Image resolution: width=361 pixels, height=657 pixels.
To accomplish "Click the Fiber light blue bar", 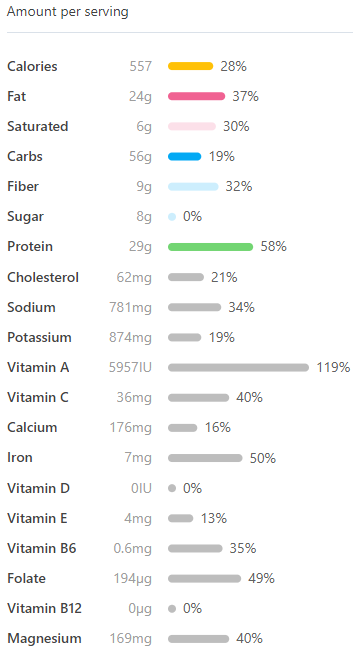I will pyautogui.click(x=193, y=186).
